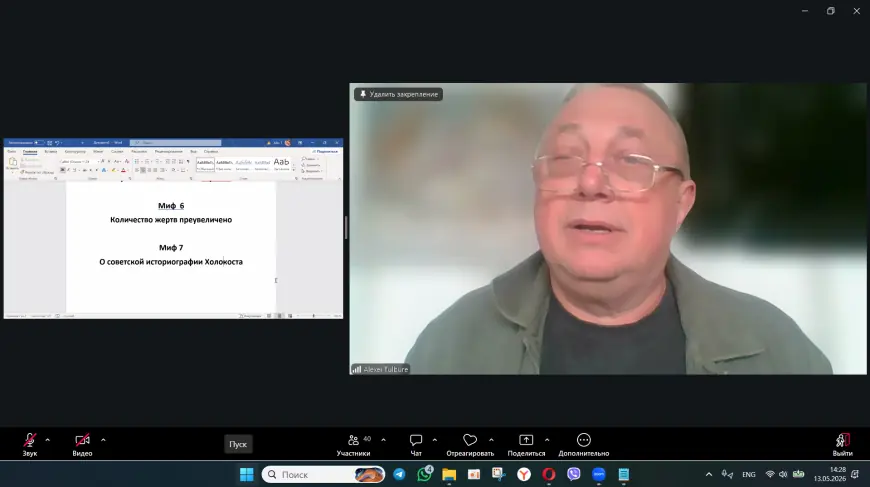Show hidden tray icons chevron
870x487 pixels.
coord(709,474)
